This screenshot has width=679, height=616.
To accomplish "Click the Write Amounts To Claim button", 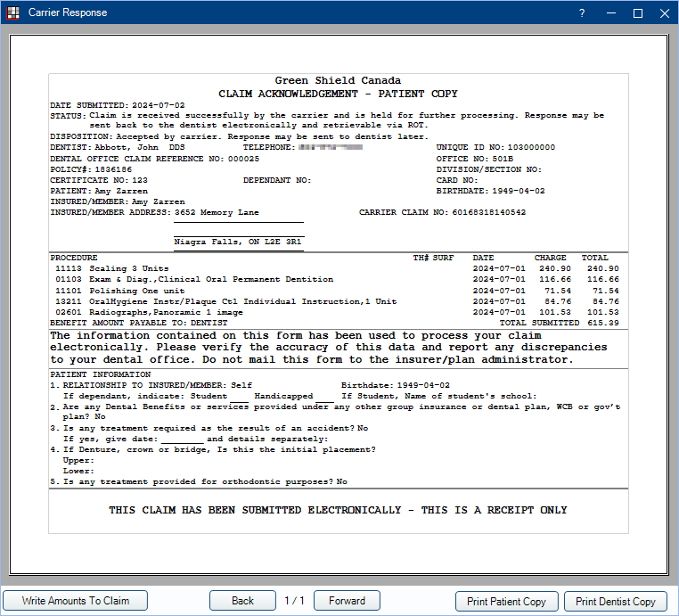I will pos(76,601).
